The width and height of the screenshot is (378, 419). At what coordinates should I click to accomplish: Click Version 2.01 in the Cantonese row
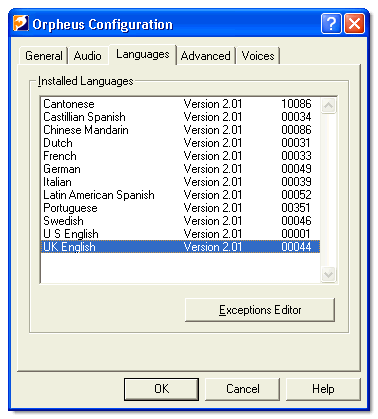(x=213, y=104)
